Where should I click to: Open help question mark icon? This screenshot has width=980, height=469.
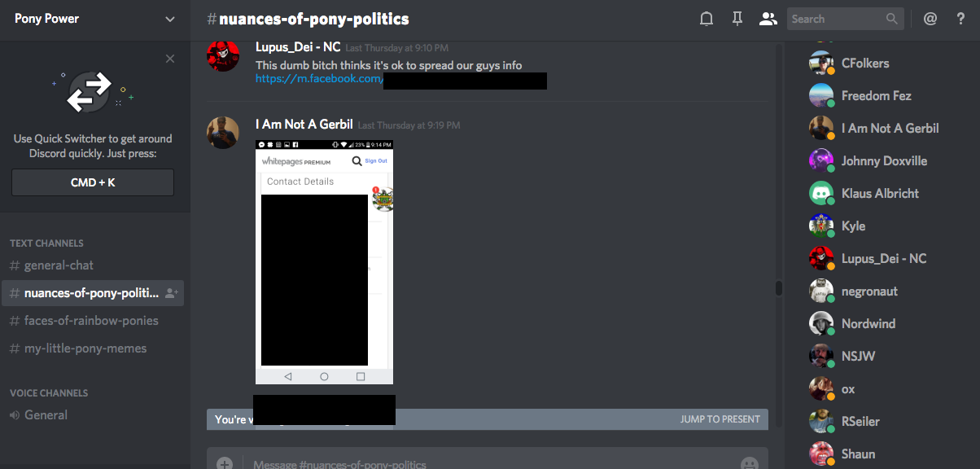coord(960,19)
